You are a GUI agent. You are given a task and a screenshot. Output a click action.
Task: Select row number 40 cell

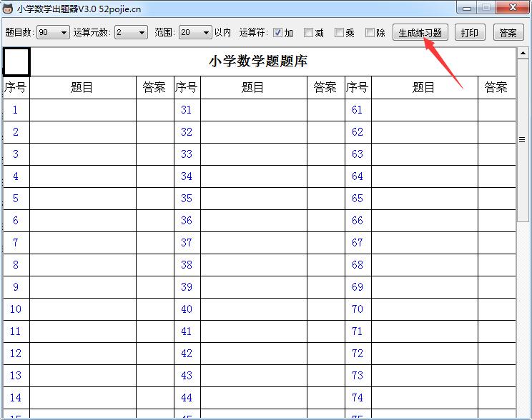(x=187, y=309)
